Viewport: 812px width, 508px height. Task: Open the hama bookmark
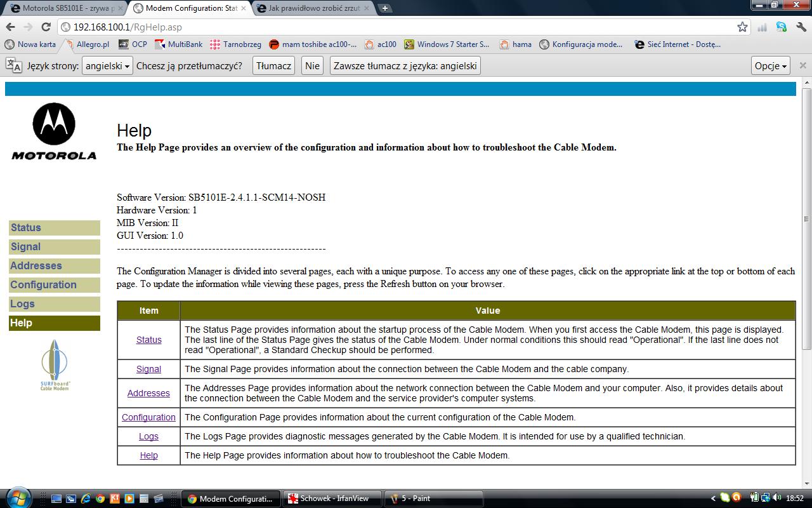coord(515,44)
